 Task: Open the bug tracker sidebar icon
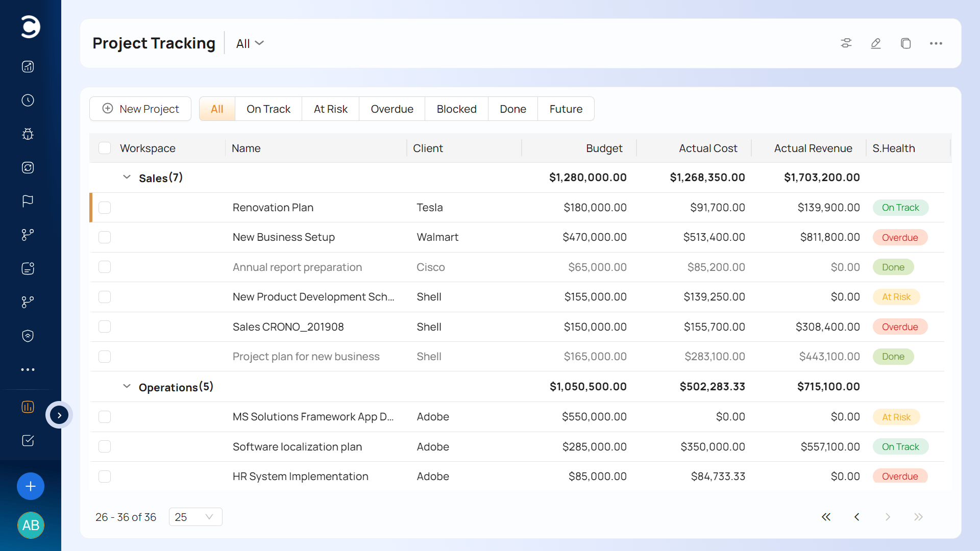[x=28, y=134]
